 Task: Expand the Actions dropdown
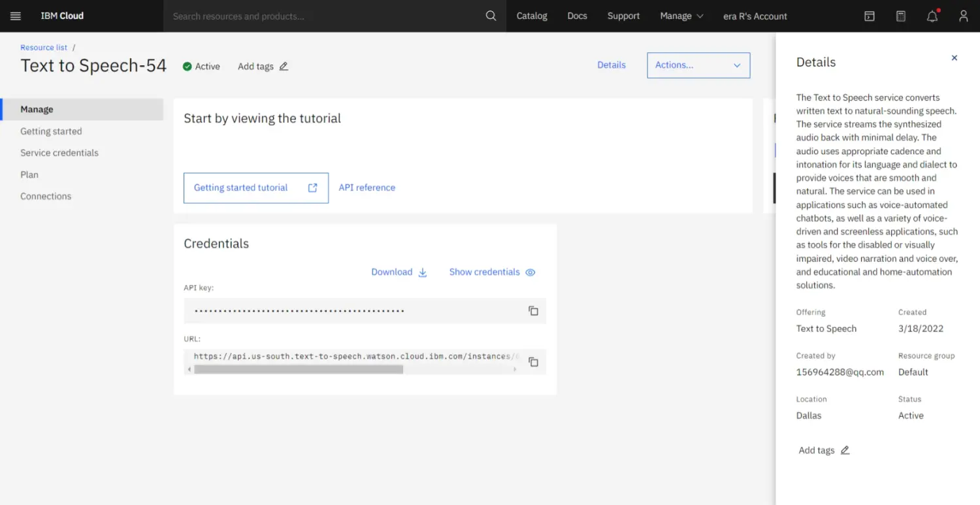tap(698, 65)
